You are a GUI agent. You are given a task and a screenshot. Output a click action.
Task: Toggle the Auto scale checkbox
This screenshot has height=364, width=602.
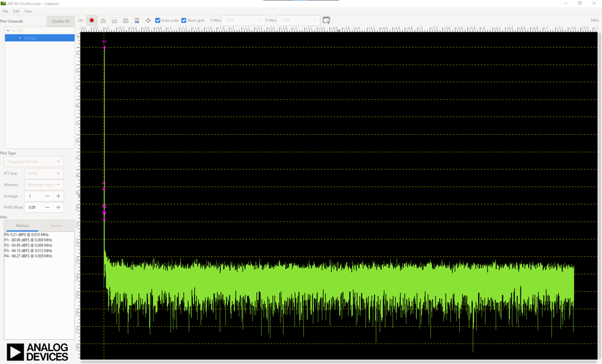coord(158,21)
